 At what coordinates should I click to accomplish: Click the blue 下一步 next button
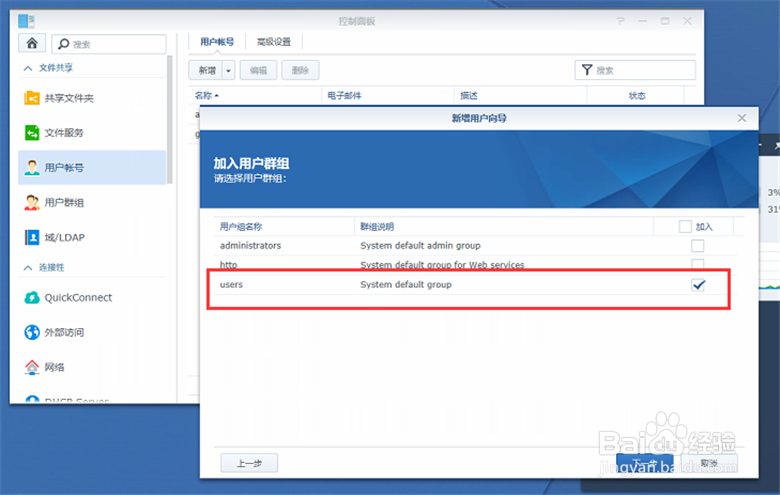[645, 463]
